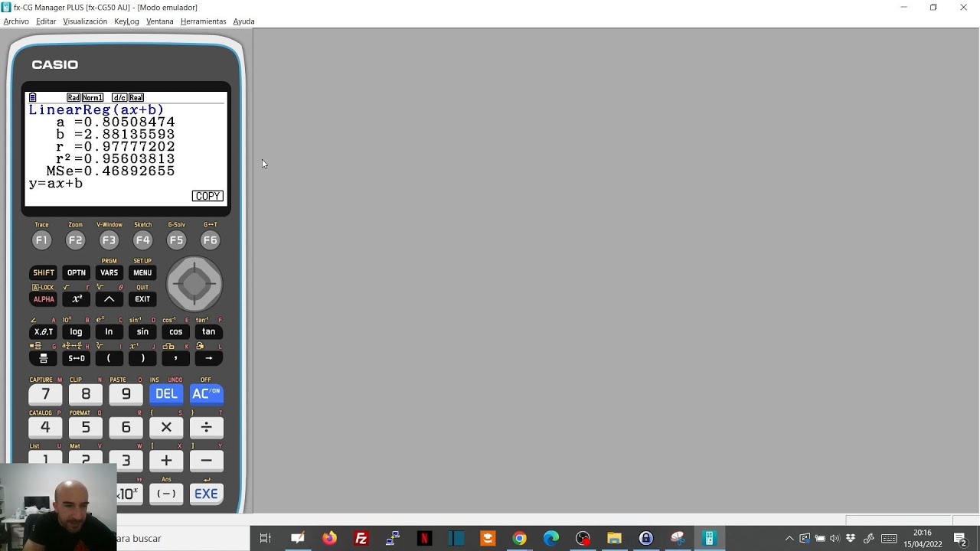Click the number 4 key

[x=45, y=428]
